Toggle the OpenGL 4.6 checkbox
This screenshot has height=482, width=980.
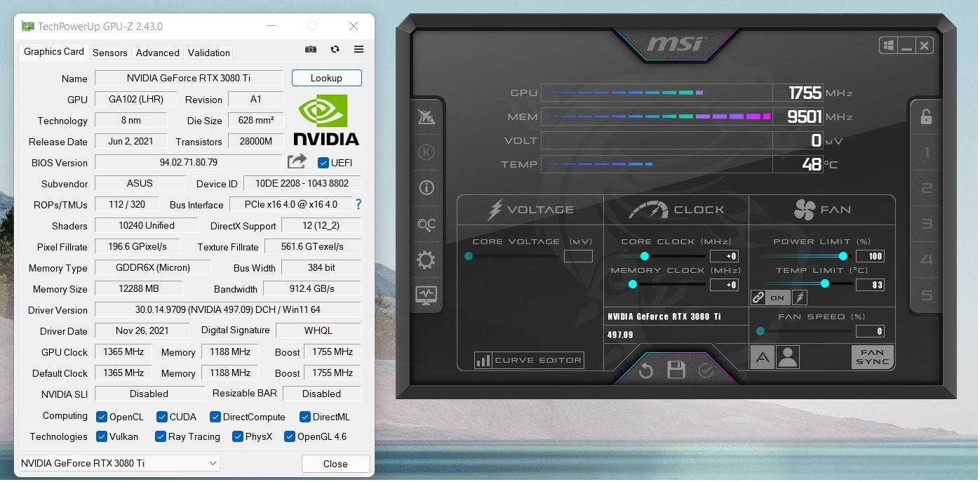[x=290, y=436]
